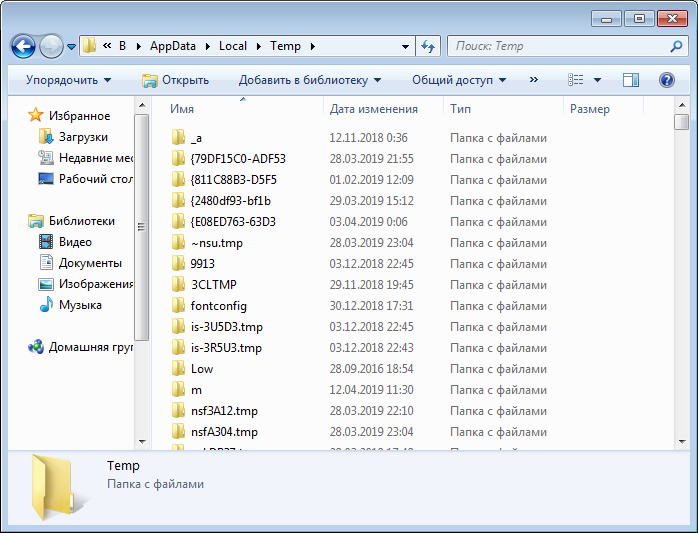Click navigation pane scrollbar thumb
Viewport: 698px width, 533px height.
[x=142, y=227]
